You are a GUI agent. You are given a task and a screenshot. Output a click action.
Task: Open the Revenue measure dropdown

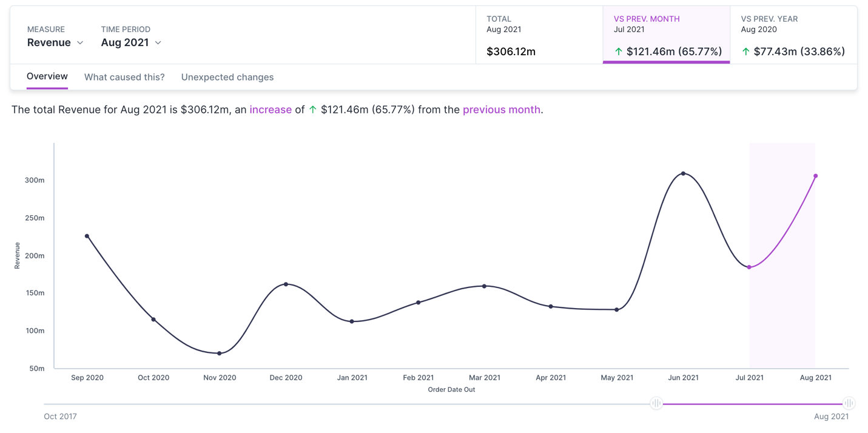(50, 42)
